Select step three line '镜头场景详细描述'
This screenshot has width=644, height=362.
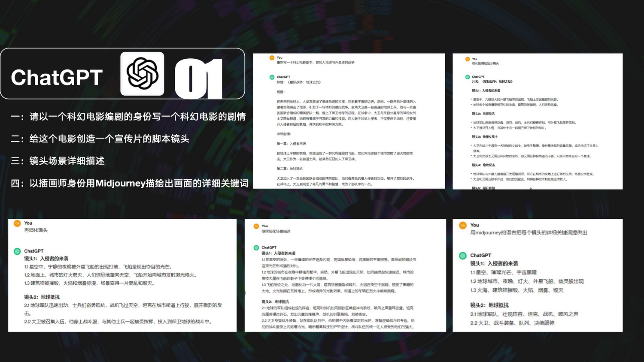pyautogui.click(x=58, y=161)
